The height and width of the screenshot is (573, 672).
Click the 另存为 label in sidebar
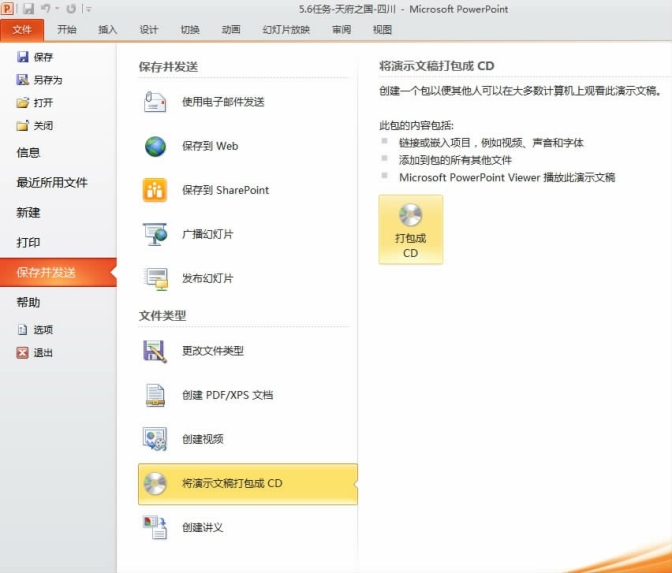tap(48, 80)
